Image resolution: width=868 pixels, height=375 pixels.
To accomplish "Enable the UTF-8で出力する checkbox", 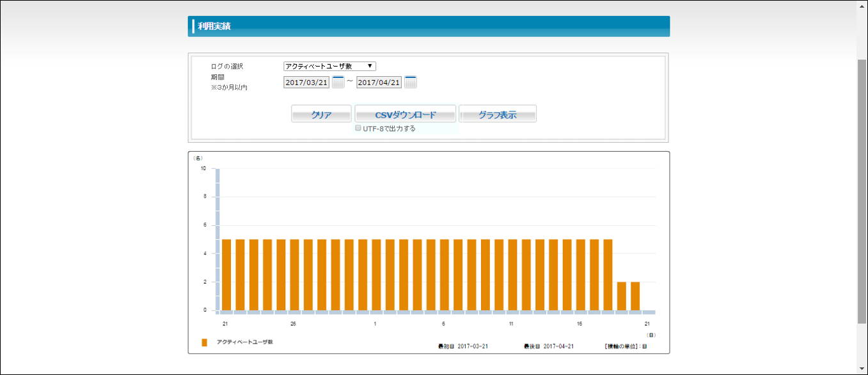I will [x=358, y=128].
